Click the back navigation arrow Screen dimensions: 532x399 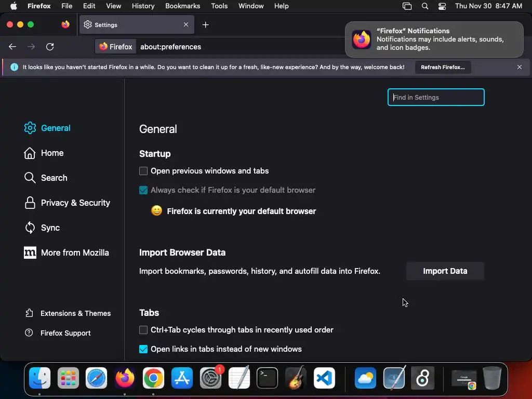(12, 47)
